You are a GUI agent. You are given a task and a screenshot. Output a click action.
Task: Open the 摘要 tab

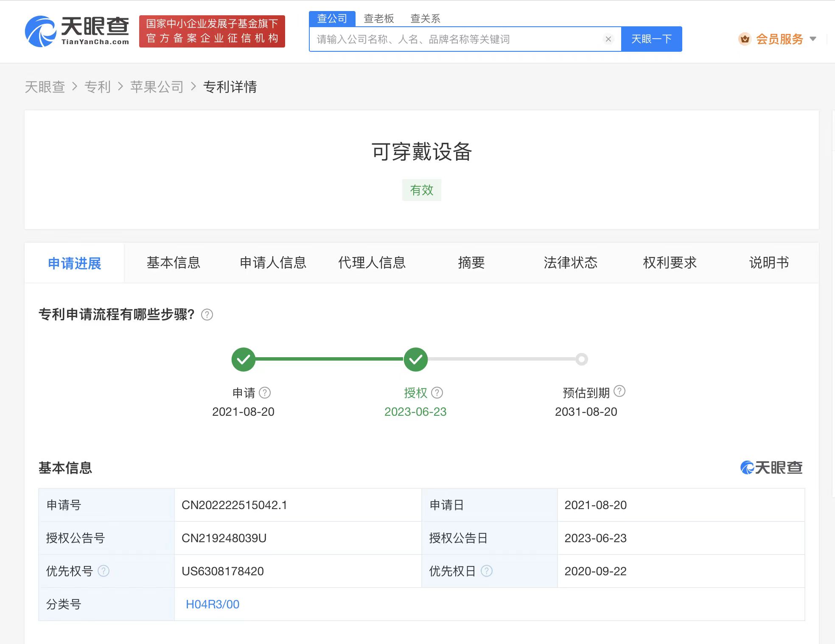pos(471,263)
